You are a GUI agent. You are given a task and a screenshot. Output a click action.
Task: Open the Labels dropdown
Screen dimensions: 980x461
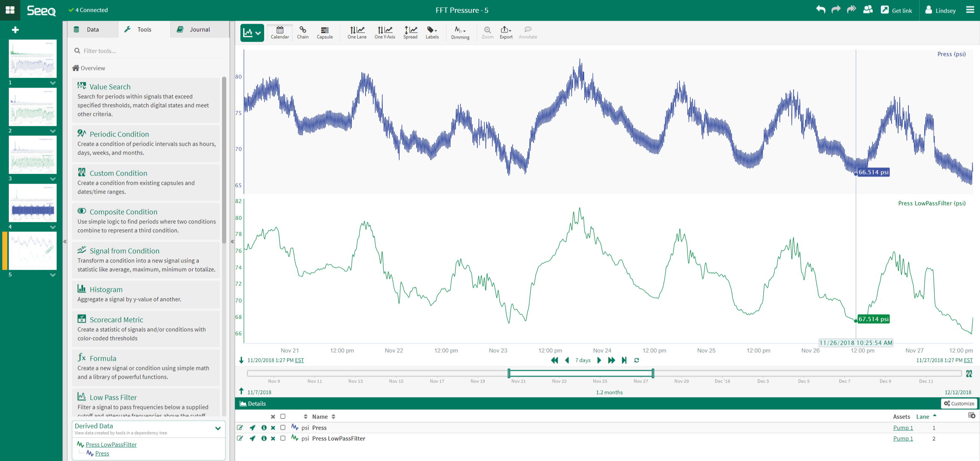coord(432,32)
